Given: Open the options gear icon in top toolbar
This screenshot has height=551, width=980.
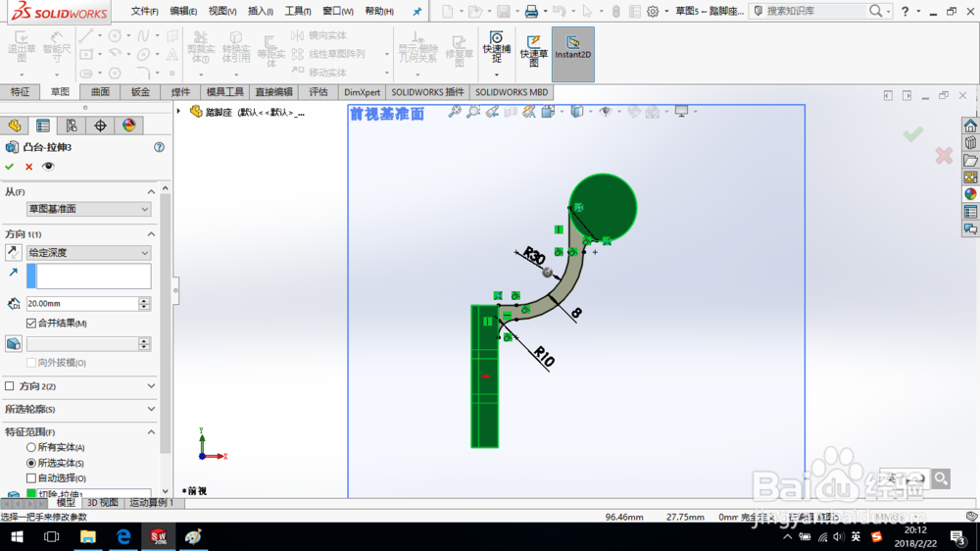Looking at the screenshot, I should click(653, 11).
